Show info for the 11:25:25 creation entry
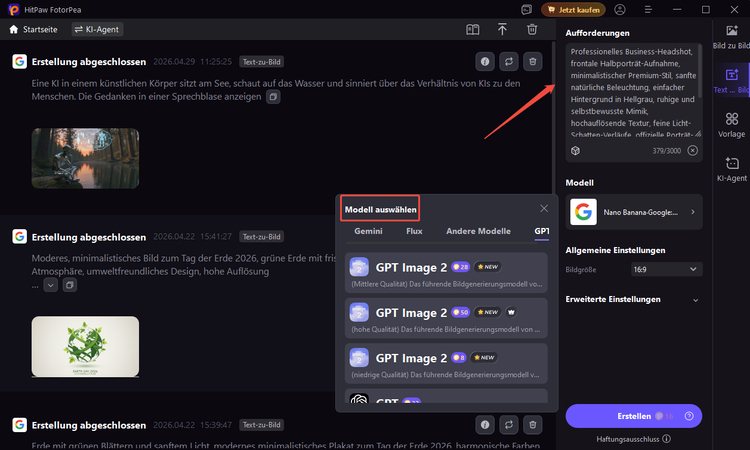This screenshot has height=450, width=750. pyautogui.click(x=485, y=62)
